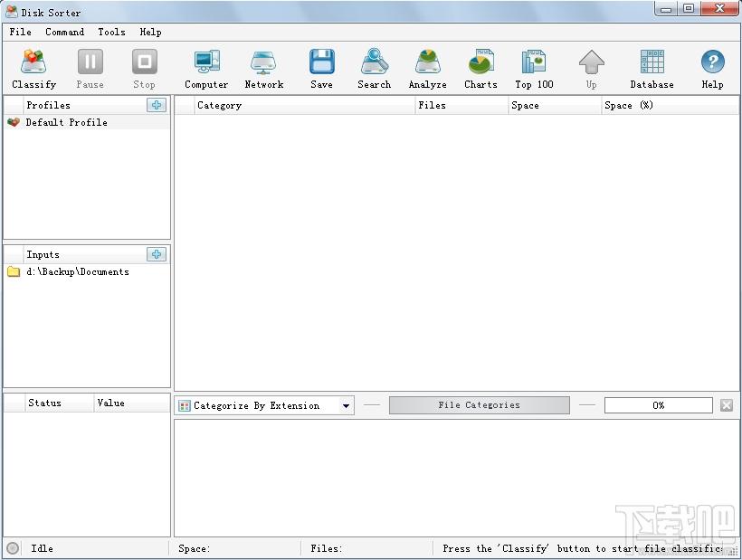Add a new profile with plus button
This screenshot has height=560, width=742.
[x=157, y=105]
